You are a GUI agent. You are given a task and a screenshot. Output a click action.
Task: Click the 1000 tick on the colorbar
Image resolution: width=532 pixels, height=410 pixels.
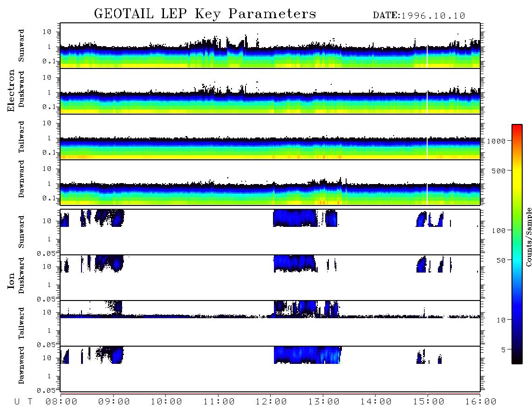pyautogui.click(x=497, y=141)
